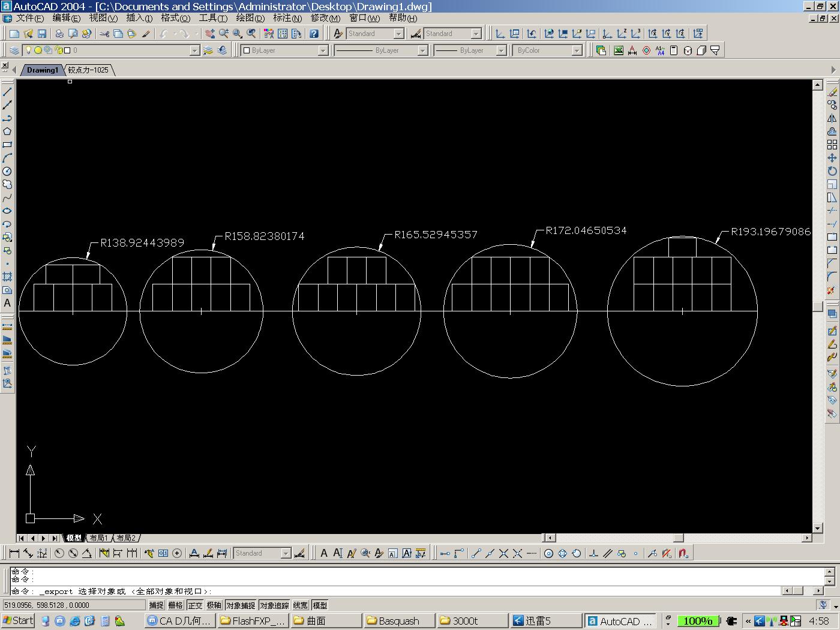Click the Snap to Center icon

tap(548, 553)
